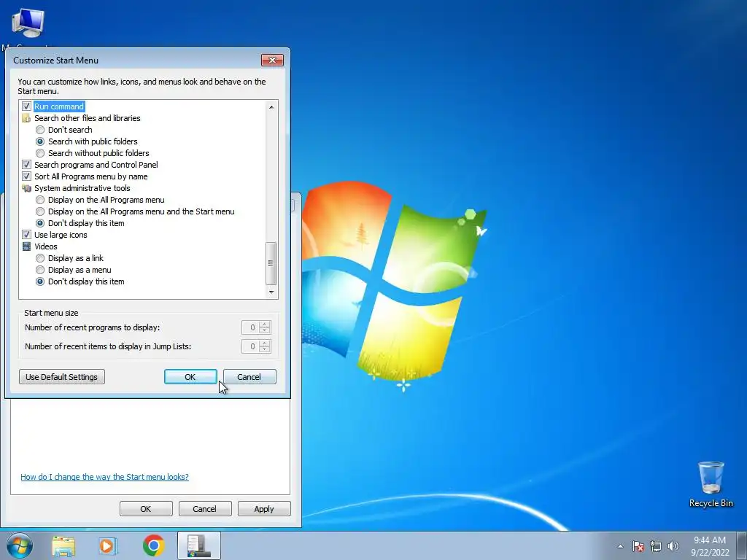
Task: Select administrative tools Don't display this item
Action: (x=40, y=223)
